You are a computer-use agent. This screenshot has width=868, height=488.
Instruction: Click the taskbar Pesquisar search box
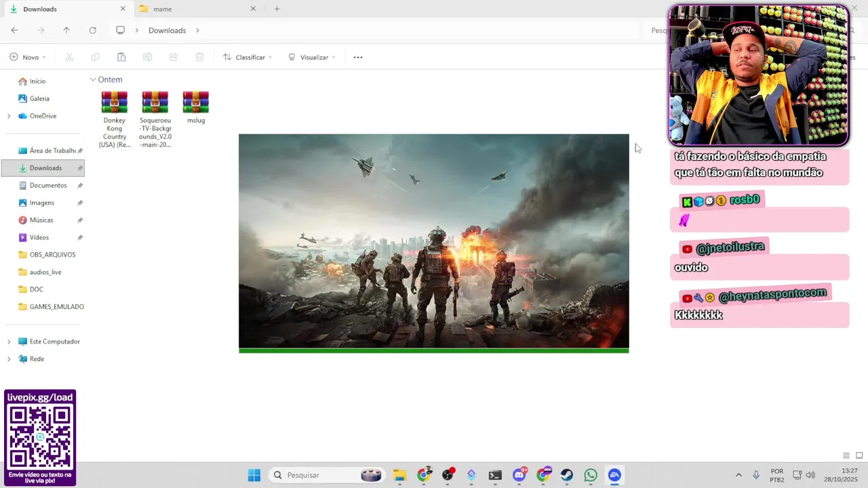328,475
